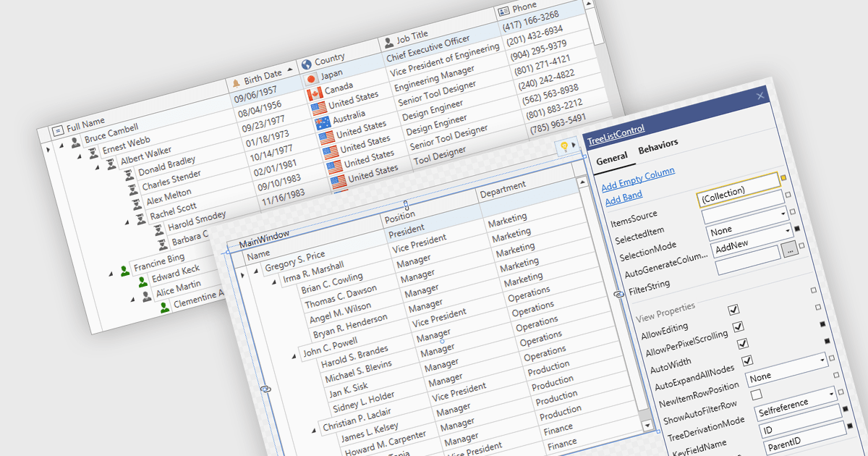Click the contact card icon in Phone header
The width and height of the screenshot is (868, 456).
[504, 12]
